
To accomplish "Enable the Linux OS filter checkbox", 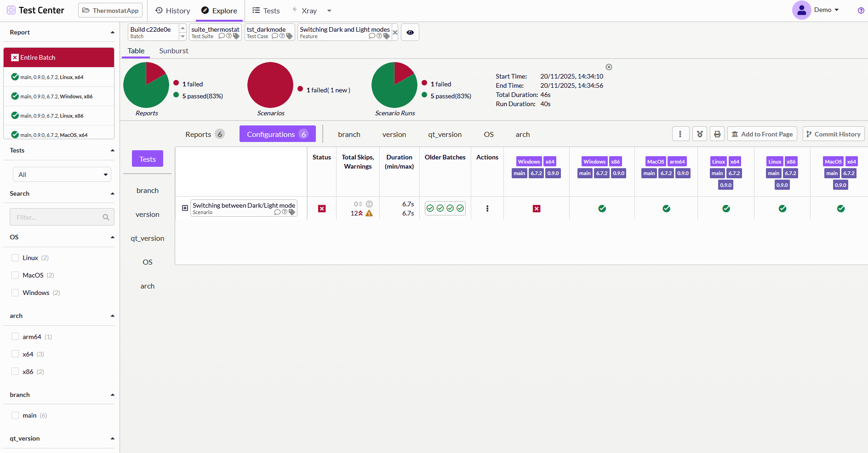I will (x=15, y=258).
